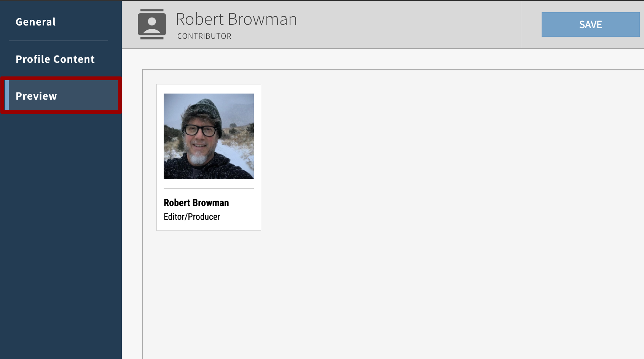Click the CONTRIBUTOR label under the name
Image resolution: width=644 pixels, height=359 pixels.
204,36
